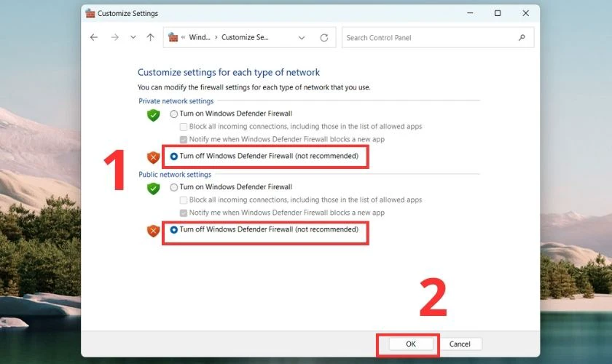Confirm changes with the OK button
This screenshot has width=612, height=364.
click(x=411, y=344)
